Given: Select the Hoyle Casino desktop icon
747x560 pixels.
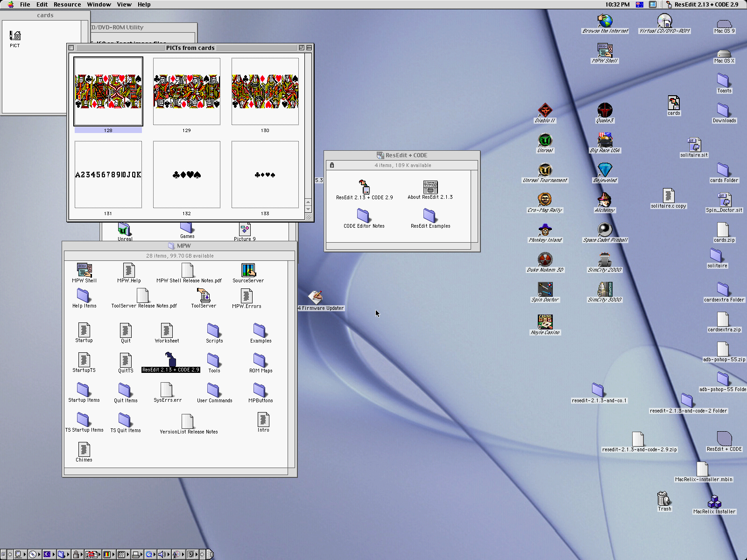Looking at the screenshot, I should pos(545,322).
